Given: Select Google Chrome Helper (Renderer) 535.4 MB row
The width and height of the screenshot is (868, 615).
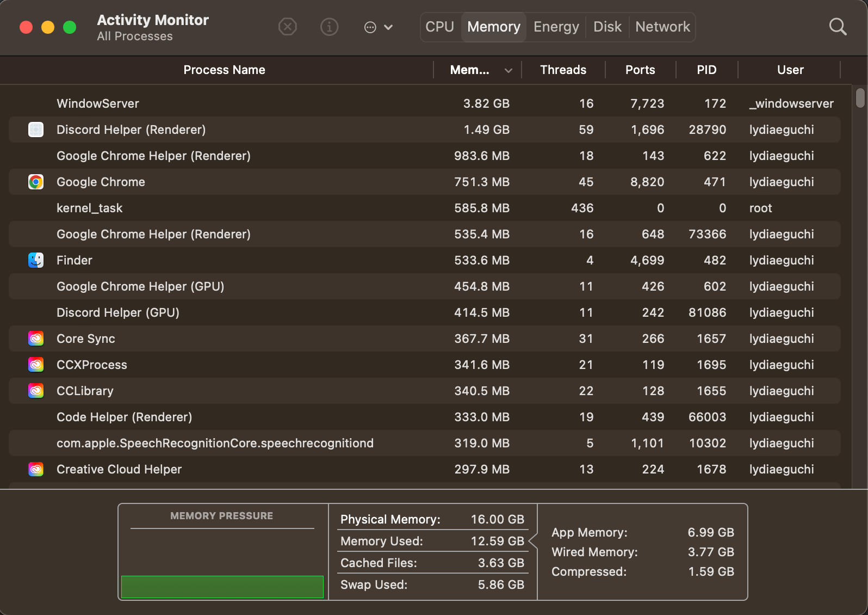Looking at the screenshot, I should click(425, 234).
